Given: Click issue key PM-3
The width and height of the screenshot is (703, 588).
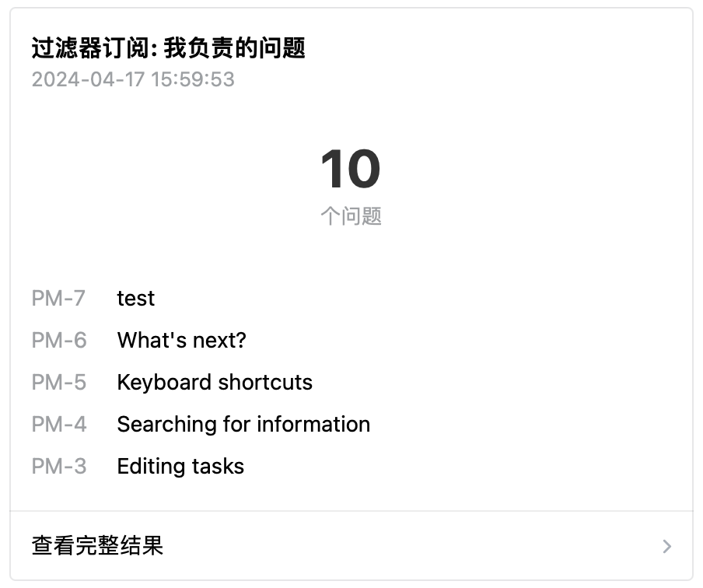Looking at the screenshot, I should [x=58, y=467].
